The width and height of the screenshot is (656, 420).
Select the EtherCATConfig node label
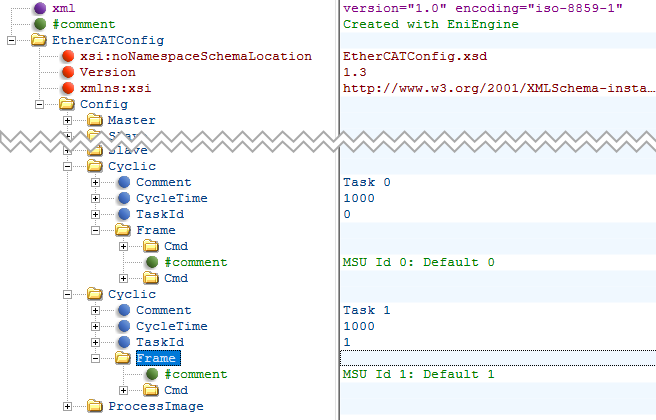108,40
